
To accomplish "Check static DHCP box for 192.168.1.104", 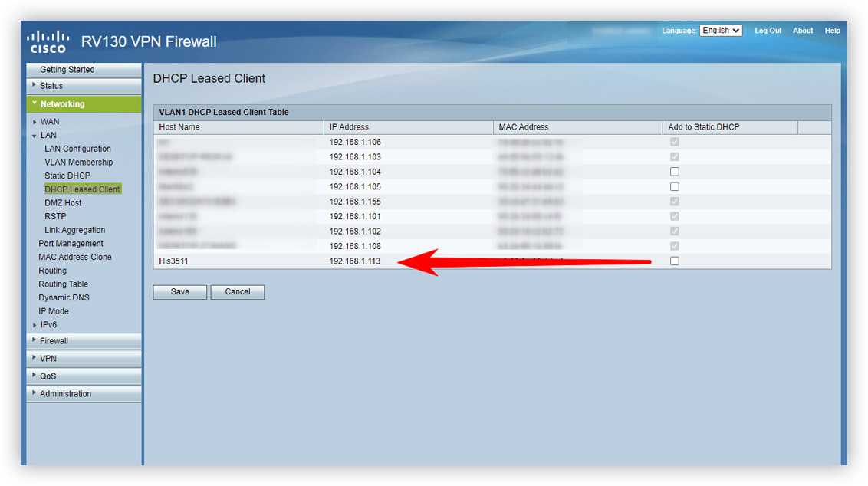I will [x=674, y=172].
